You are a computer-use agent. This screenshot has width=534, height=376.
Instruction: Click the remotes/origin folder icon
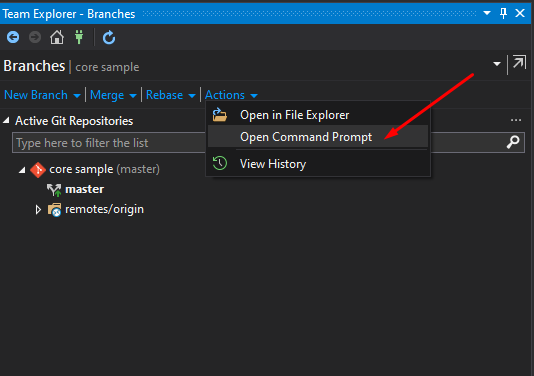54,210
